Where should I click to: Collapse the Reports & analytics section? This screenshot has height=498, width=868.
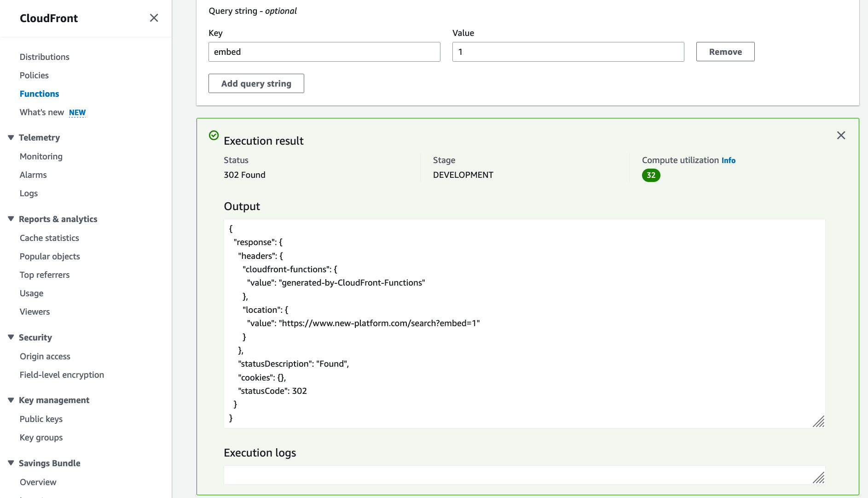tap(10, 218)
